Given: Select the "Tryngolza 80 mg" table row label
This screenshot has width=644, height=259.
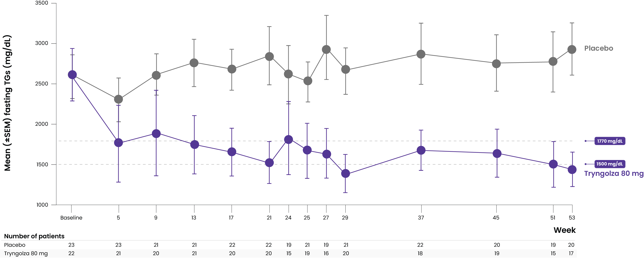Looking at the screenshot, I should point(26,254).
